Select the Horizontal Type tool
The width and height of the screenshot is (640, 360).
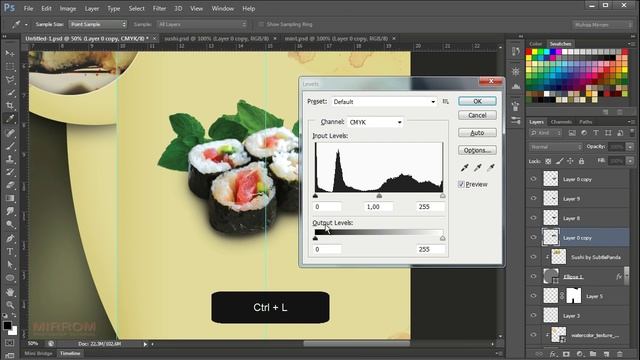[x=10, y=251]
